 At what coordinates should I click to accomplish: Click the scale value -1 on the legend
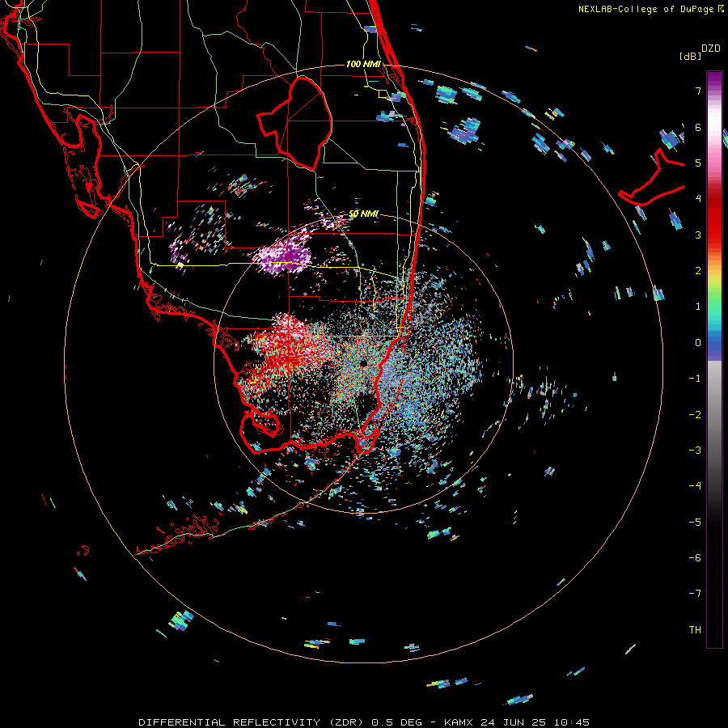pyautogui.click(x=695, y=378)
